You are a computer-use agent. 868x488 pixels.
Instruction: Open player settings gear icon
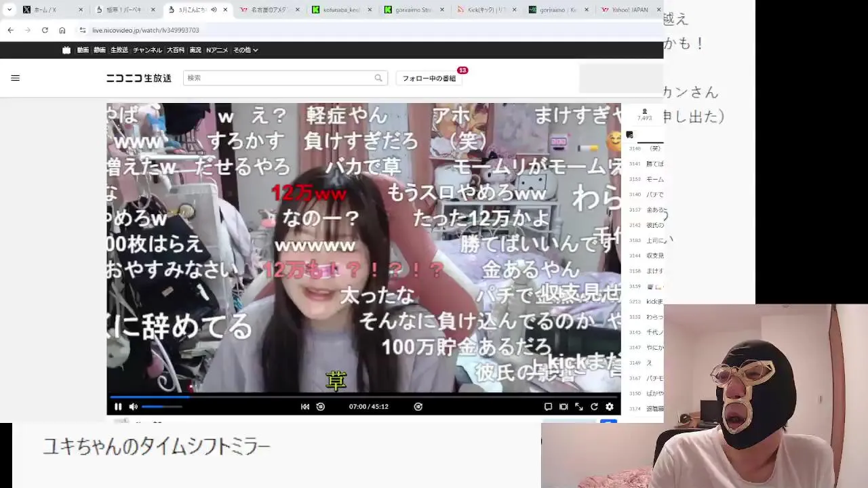(x=610, y=407)
